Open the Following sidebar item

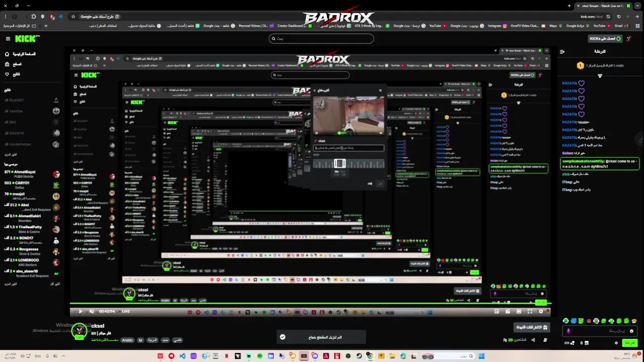(x=13, y=74)
